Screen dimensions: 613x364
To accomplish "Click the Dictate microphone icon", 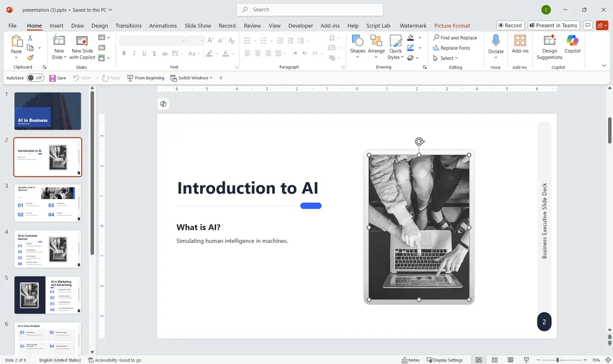I will tap(496, 41).
